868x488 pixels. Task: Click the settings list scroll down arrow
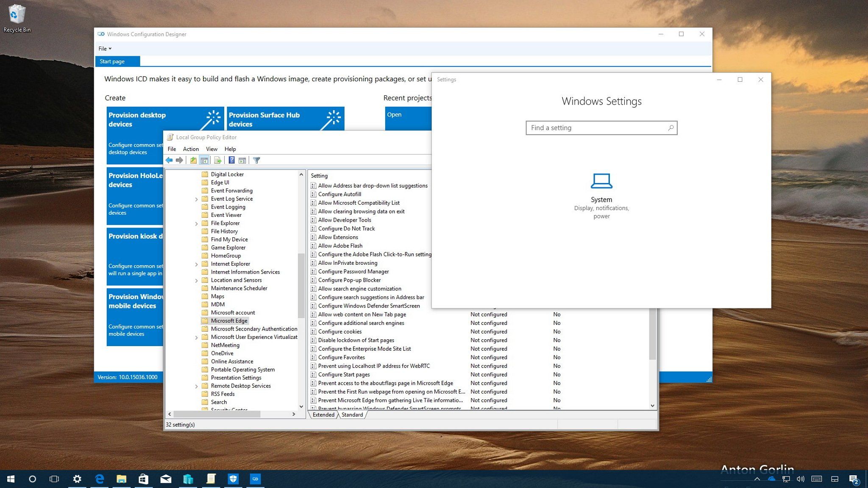click(652, 406)
